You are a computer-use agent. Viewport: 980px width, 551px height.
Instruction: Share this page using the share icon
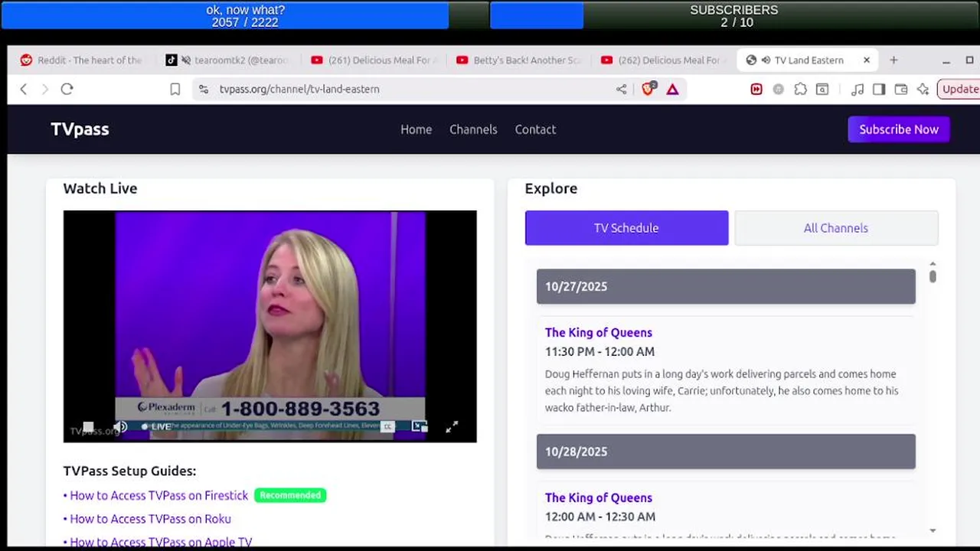click(x=621, y=90)
